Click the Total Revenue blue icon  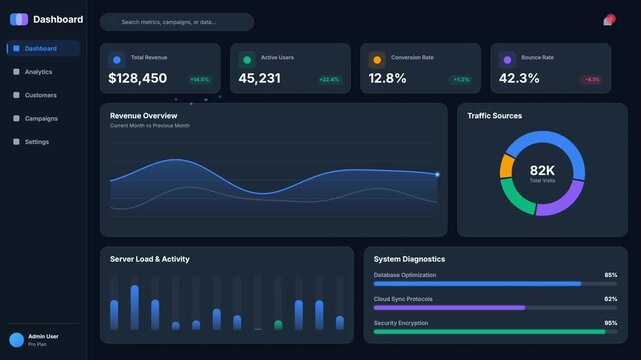pos(117,60)
